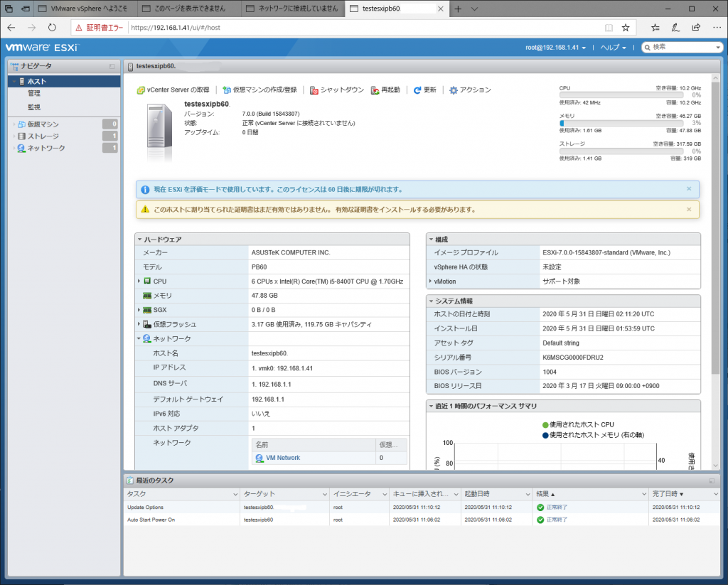Click the 更新 refresh button
The width and height of the screenshot is (728, 585).
[x=425, y=90]
